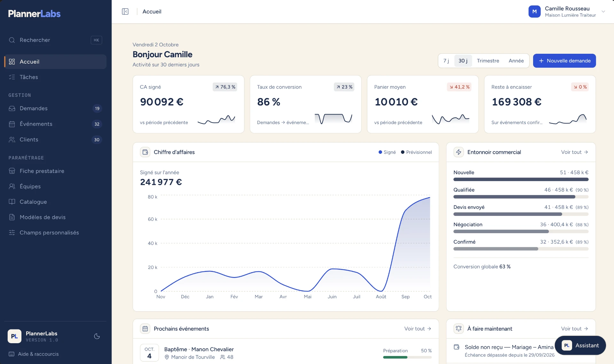Click the Fiche prestataire store icon
Image resolution: width=614 pixels, height=364 pixels.
pos(12,171)
